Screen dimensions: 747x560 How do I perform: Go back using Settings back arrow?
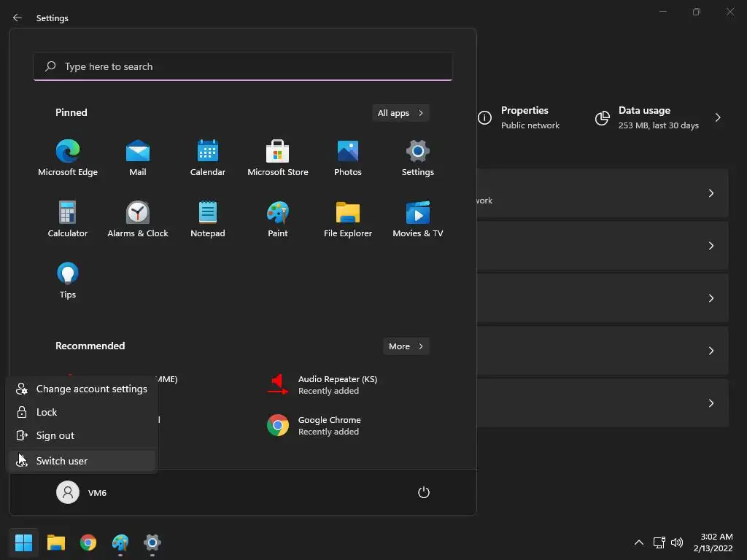pyautogui.click(x=18, y=17)
